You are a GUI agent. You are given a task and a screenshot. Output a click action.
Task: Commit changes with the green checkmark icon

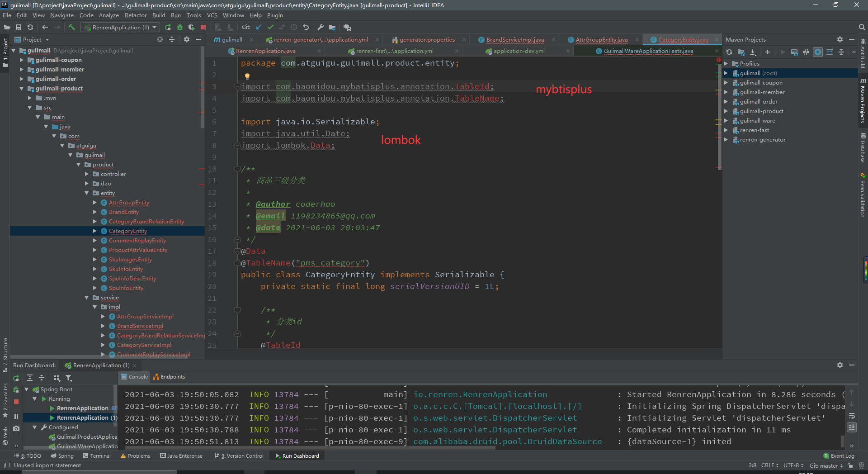coord(270,27)
